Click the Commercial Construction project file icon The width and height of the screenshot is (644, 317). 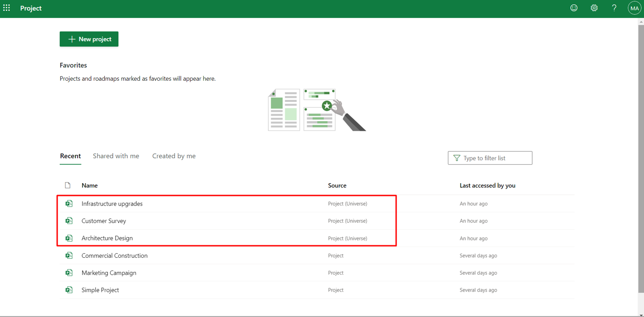(x=69, y=255)
